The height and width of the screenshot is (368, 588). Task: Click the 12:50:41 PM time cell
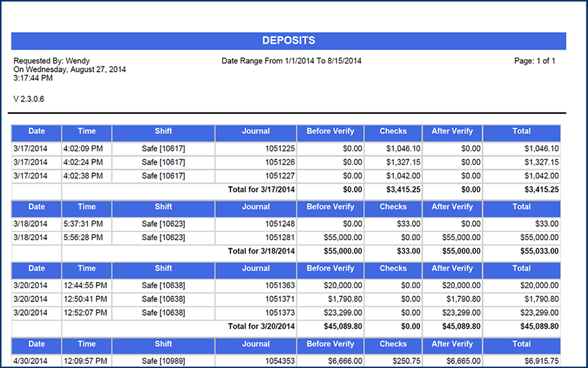pyautogui.click(x=85, y=299)
